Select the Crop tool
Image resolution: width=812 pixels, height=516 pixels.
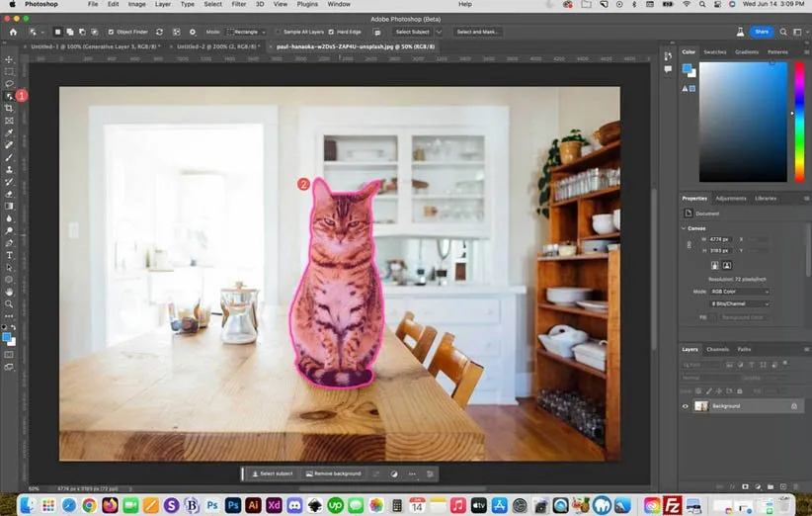[9, 108]
